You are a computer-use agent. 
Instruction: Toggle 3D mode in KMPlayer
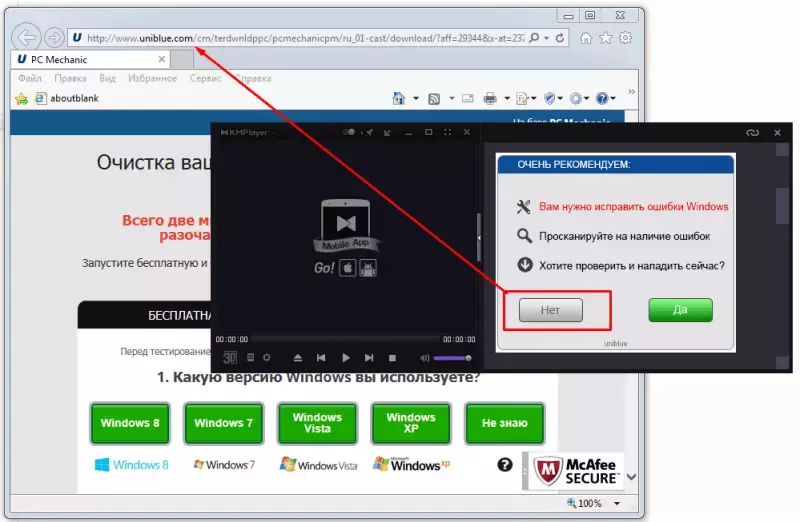click(230, 358)
